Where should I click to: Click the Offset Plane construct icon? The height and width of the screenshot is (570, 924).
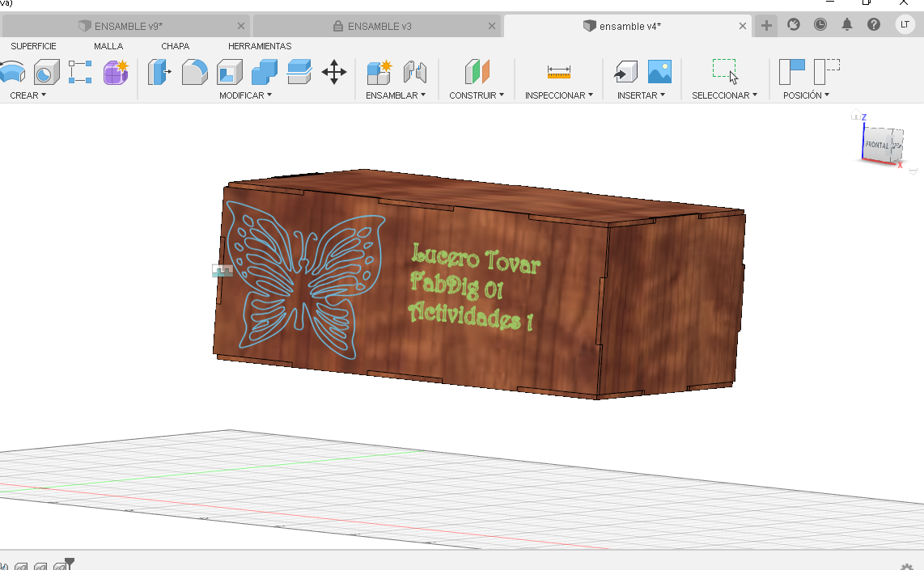pos(477,72)
